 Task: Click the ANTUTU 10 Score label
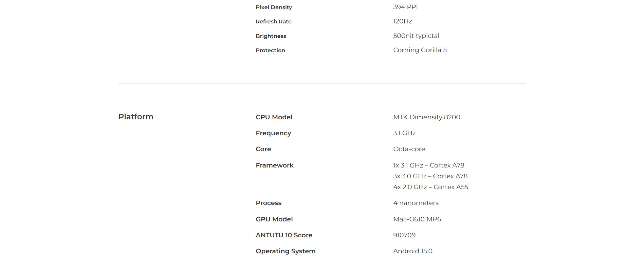coord(284,235)
